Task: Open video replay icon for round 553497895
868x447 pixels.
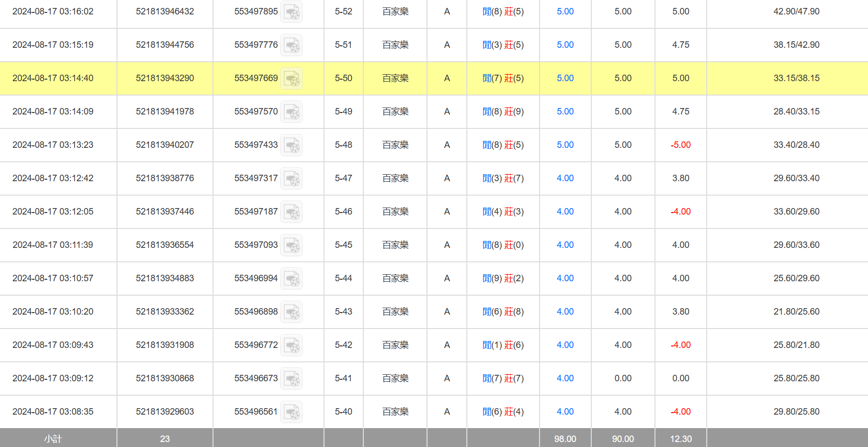Action: tap(291, 12)
